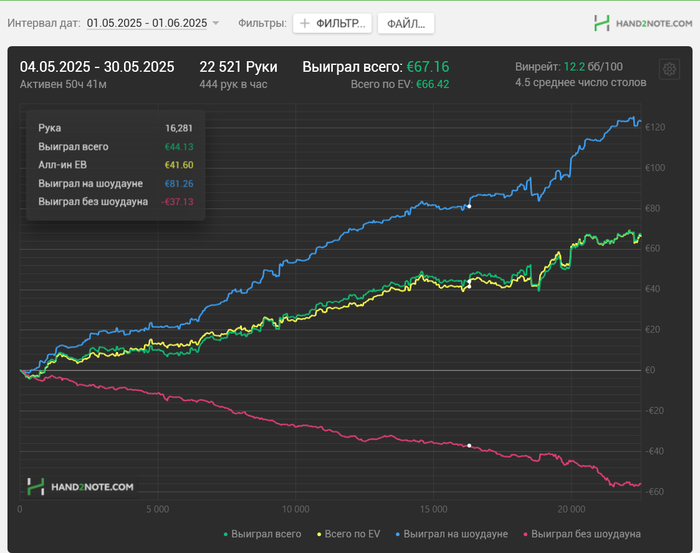Click the total winnings value €67.16
The image size is (700, 553).
click(x=428, y=67)
